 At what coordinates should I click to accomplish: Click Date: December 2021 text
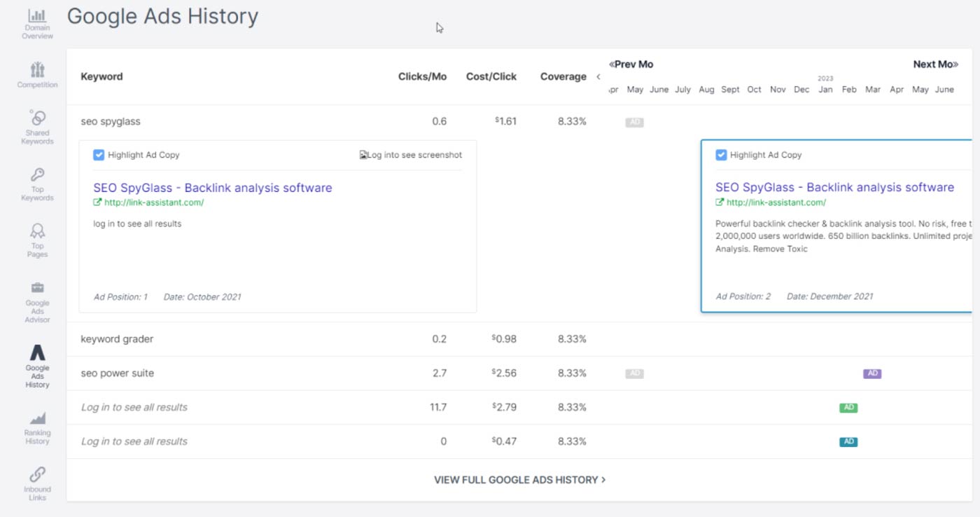click(x=829, y=296)
